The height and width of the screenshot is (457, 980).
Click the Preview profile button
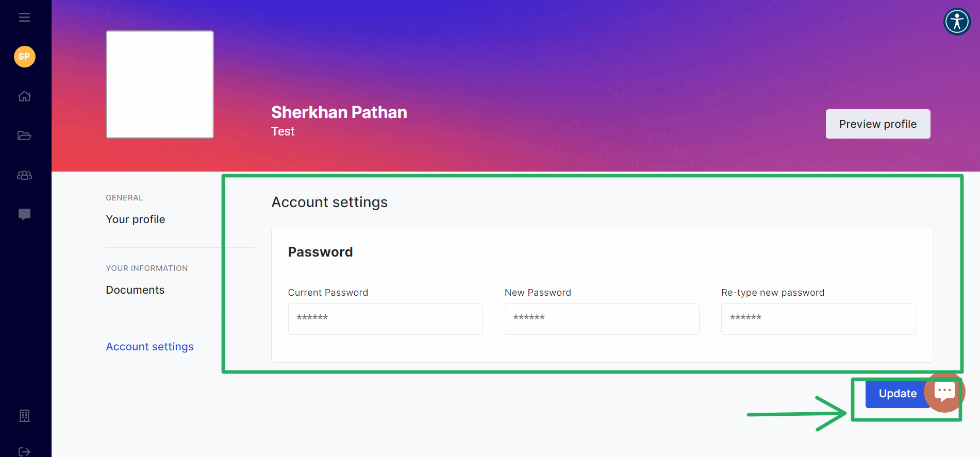[878, 124]
